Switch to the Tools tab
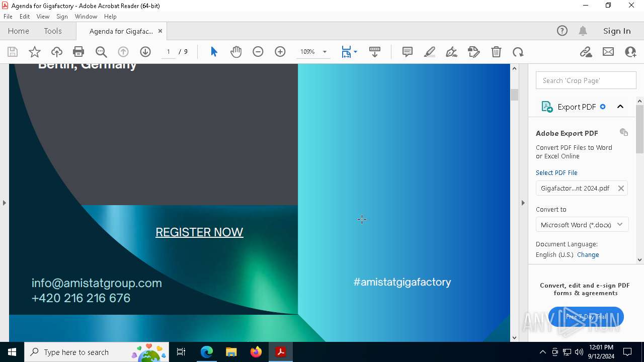The width and height of the screenshot is (644, 362). tap(53, 31)
